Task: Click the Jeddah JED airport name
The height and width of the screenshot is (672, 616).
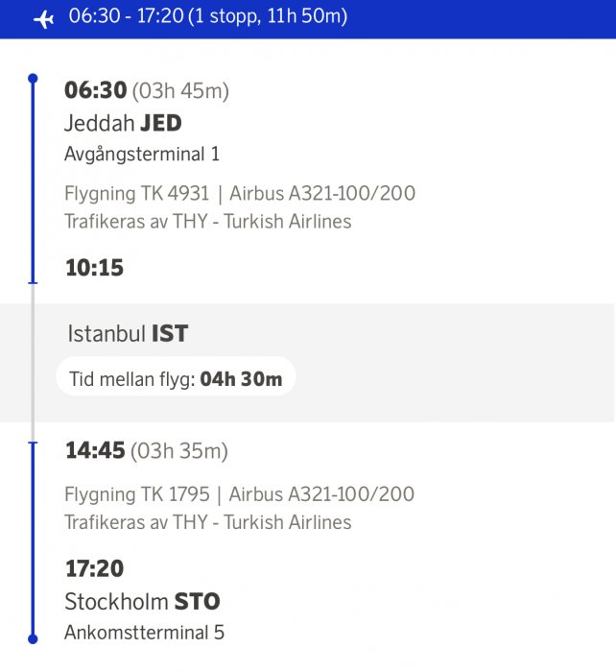Action: coord(123,123)
